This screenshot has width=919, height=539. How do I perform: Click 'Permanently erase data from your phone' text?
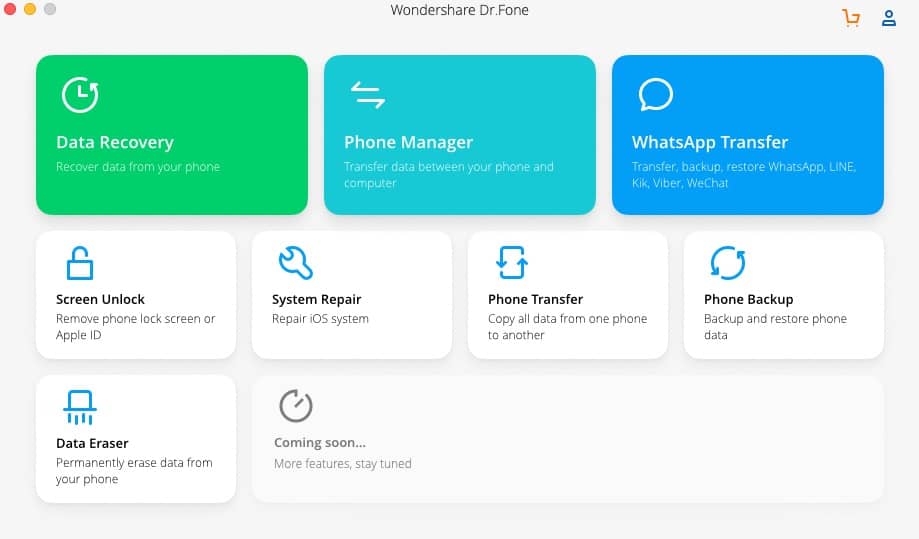134,471
